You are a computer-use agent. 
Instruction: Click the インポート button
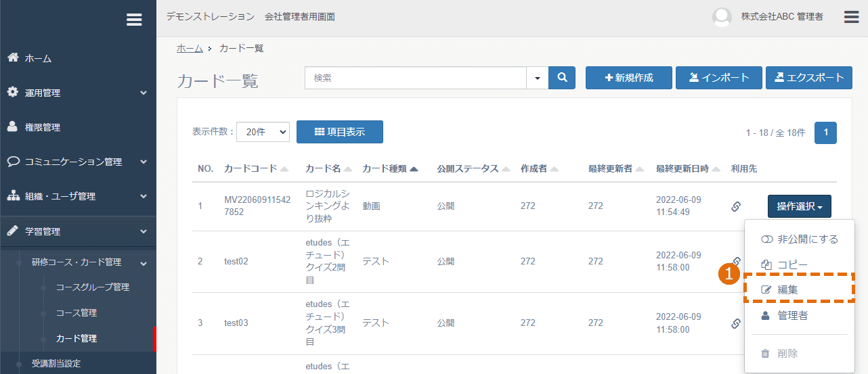(x=719, y=78)
